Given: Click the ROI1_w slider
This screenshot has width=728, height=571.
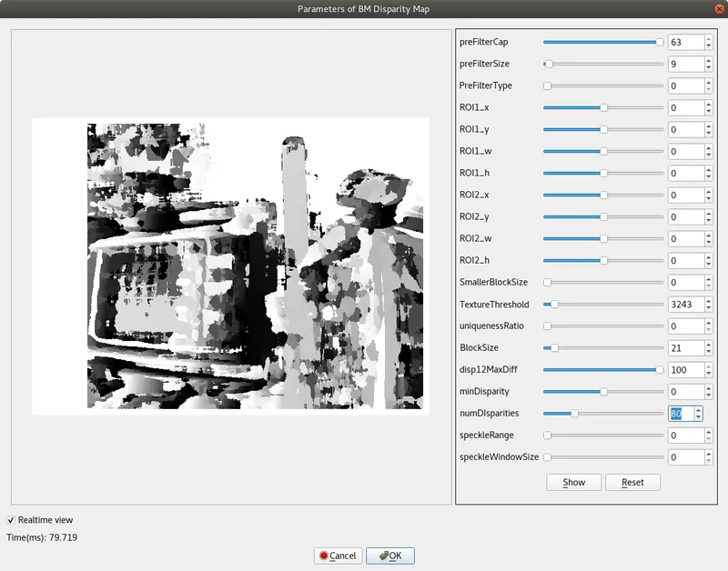Looking at the screenshot, I should 603,151.
